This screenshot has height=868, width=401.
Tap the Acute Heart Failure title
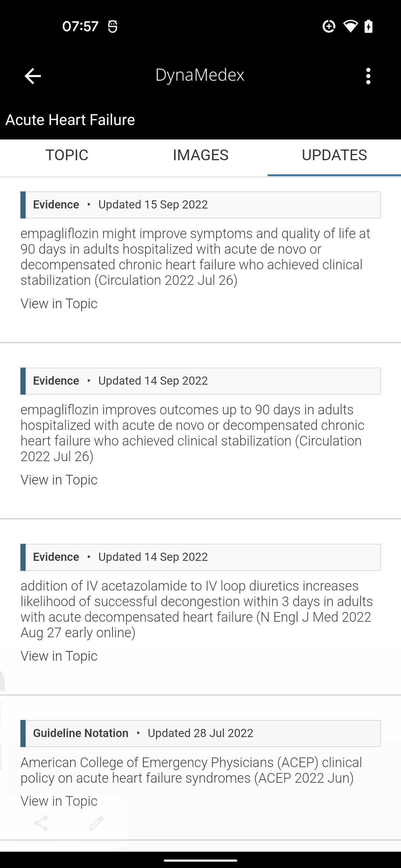pos(70,120)
